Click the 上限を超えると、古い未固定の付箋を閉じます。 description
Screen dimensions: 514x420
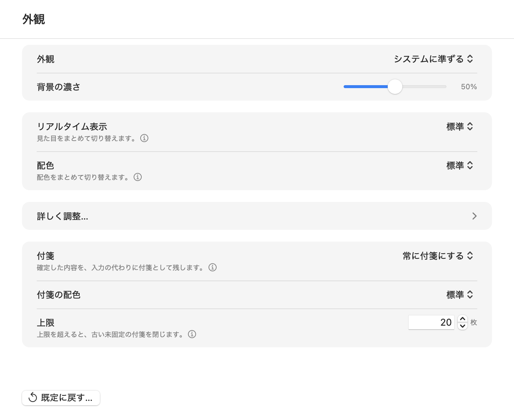point(111,335)
